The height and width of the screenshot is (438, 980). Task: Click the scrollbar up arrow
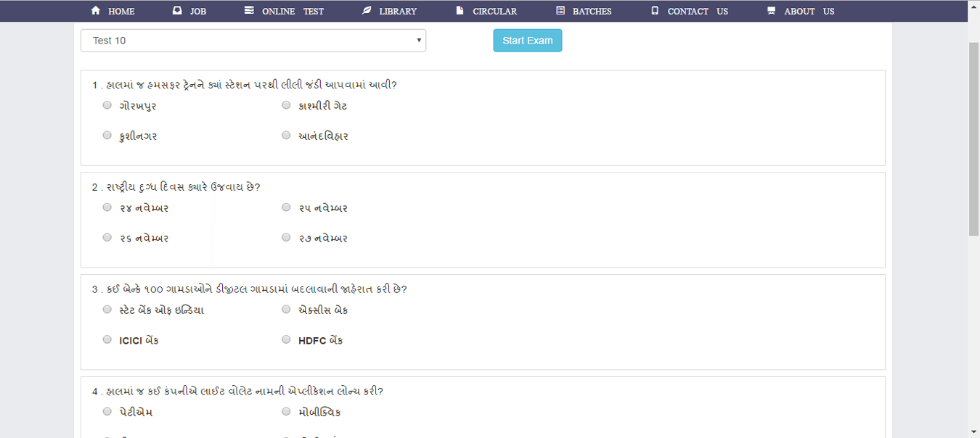(x=973, y=6)
